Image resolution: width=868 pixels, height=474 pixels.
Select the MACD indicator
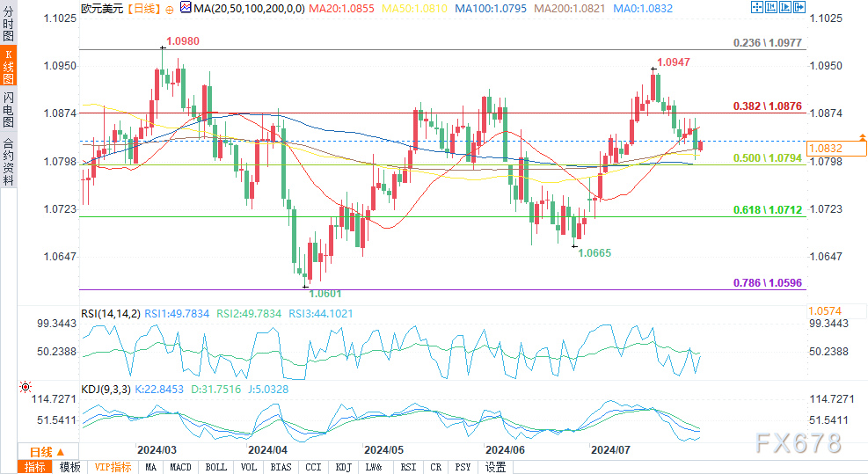tap(180, 467)
